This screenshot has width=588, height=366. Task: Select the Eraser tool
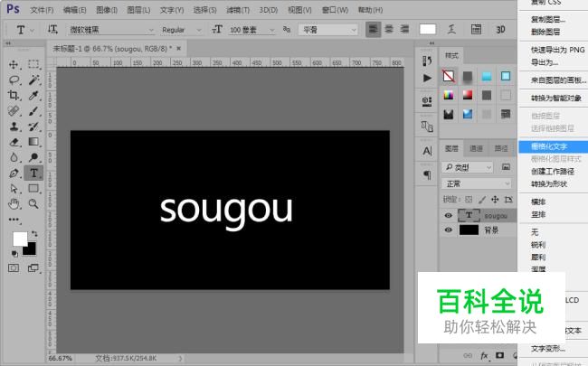click(x=14, y=141)
